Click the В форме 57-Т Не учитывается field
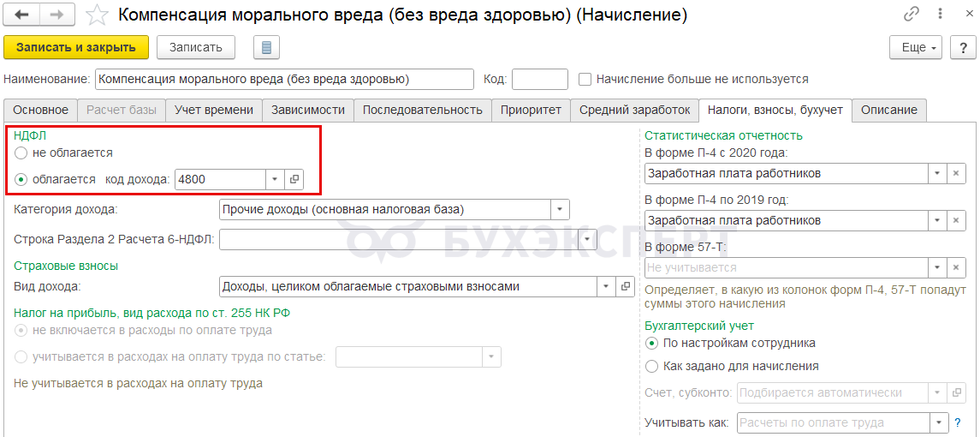This screenshot has width=980, height=437. coord(787,267)
